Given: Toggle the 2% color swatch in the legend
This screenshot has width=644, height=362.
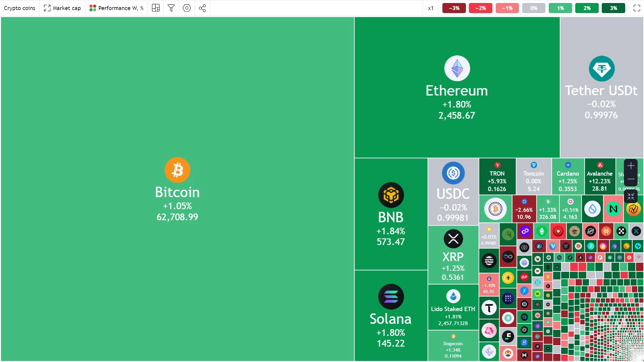Looking at the screenshot, I should click(x=587, y=8).
